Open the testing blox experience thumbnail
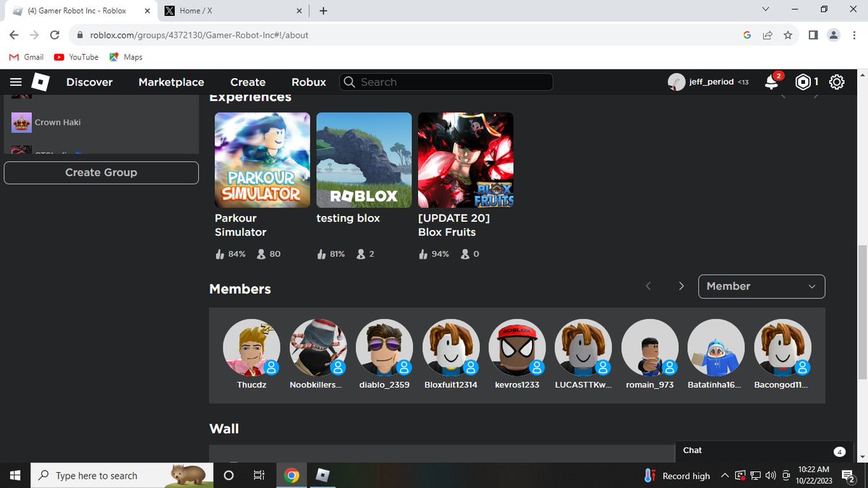868x488 pixels. pyautogui.click(x=364, y=160)
